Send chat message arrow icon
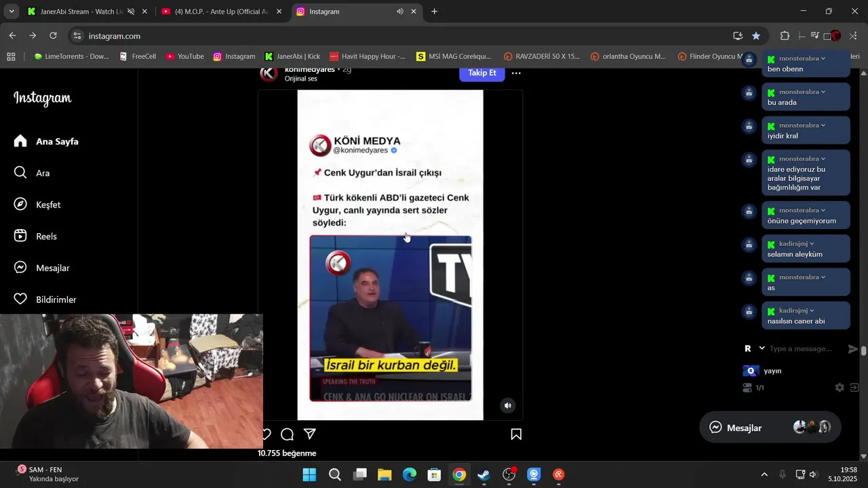The width and height of the screenshot is (868, 488). (x=853, y=349)
